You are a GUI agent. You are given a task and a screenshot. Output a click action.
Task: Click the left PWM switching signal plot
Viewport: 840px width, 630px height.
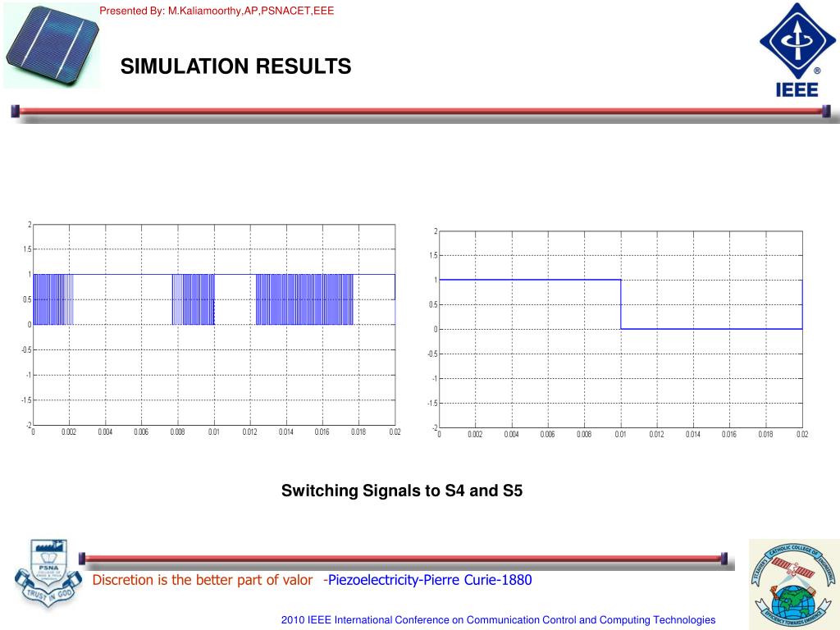pos(214,325)
